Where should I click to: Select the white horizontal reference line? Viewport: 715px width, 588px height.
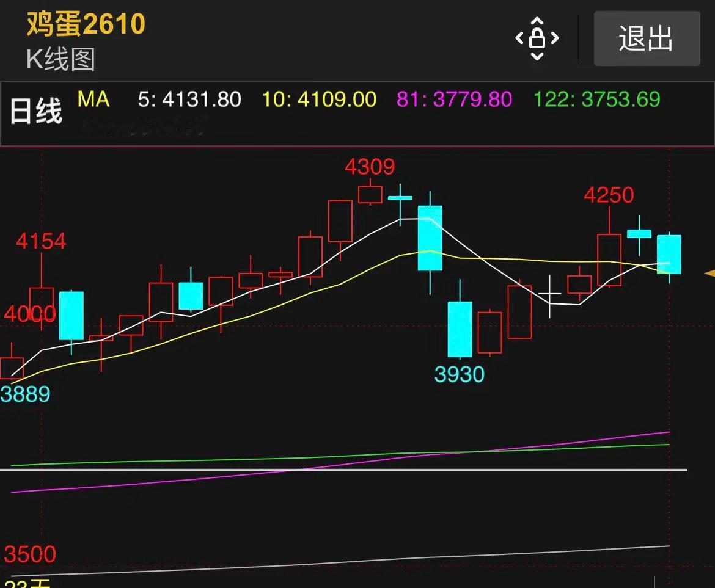pyautogui.click(x=343, y=469)
